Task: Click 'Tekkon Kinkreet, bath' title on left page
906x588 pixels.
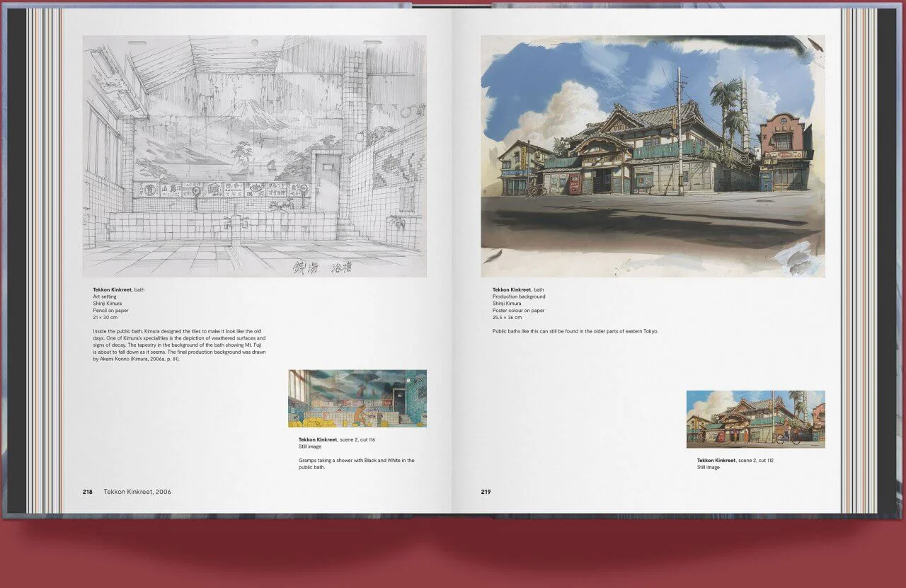Action: [x=118, y=289]
